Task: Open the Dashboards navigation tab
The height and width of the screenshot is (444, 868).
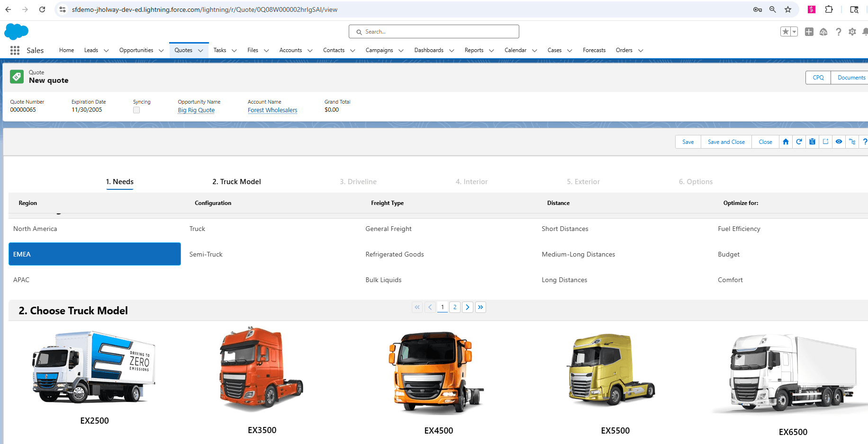Action: (x=429, y=50)
